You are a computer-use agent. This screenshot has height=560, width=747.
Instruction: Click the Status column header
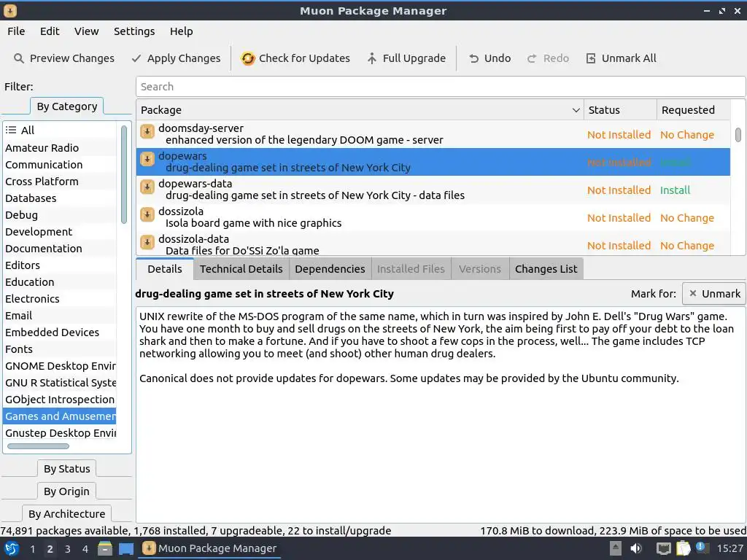[620, 110]
